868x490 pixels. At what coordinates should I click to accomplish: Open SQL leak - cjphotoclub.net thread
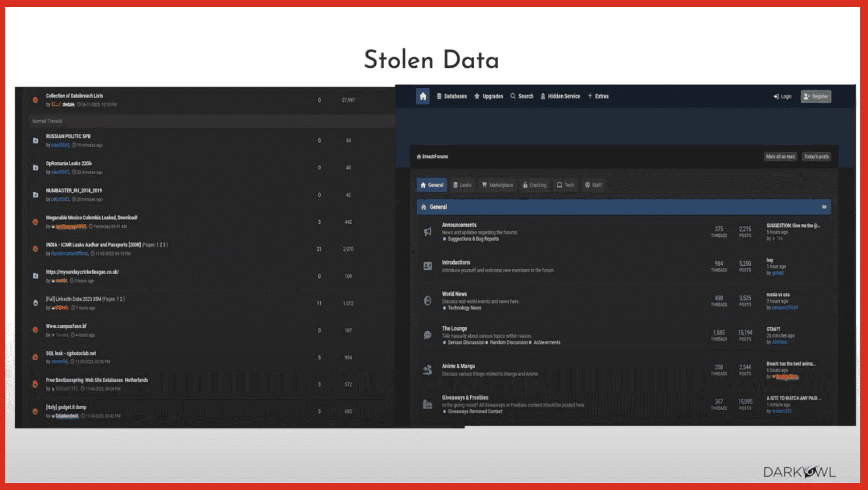[x=71, y=353]
